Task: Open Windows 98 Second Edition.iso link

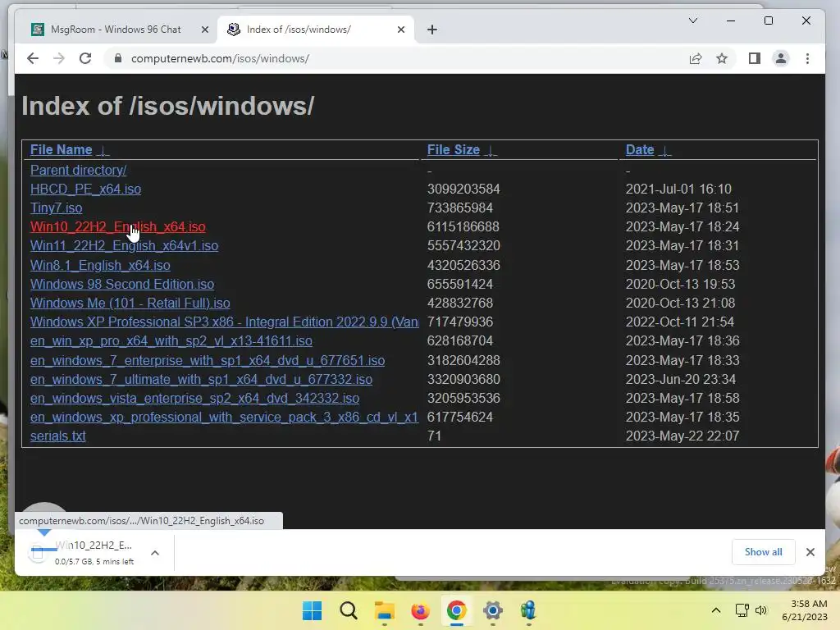Action: point(122,284)
